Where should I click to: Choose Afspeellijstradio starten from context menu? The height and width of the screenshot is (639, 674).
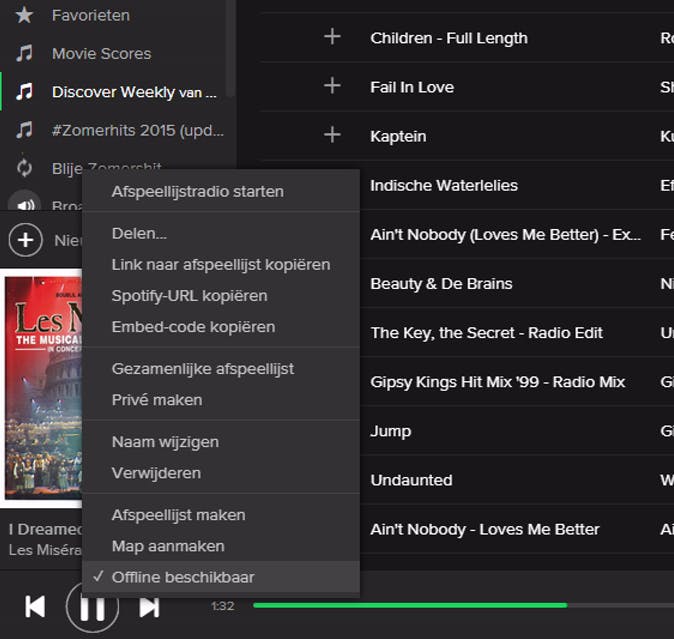(x=221, y=192)
